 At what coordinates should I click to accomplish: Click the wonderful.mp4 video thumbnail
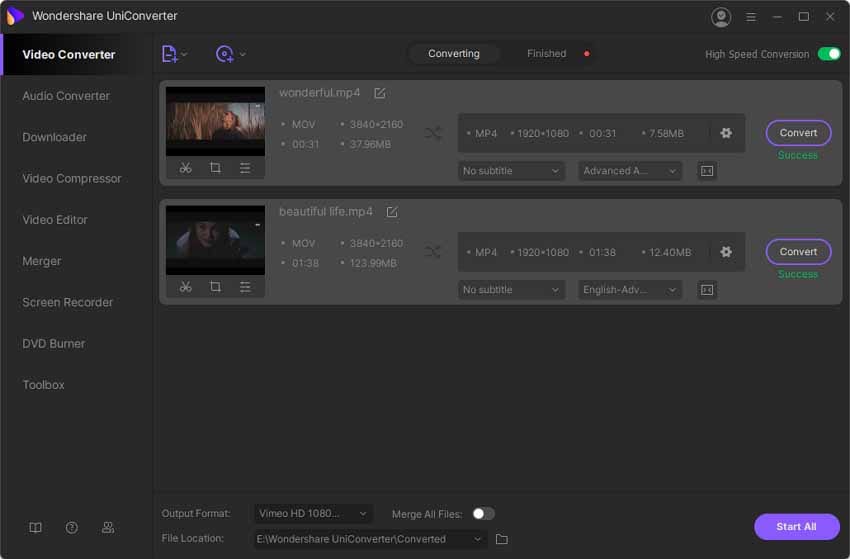[215, 122]
